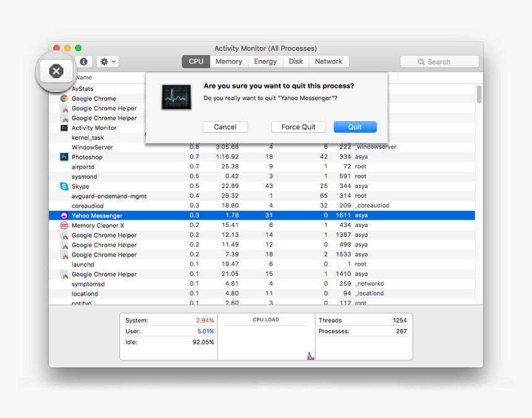
Task: Click the Yahoo Messenger process name
Action: coord(97,216)
